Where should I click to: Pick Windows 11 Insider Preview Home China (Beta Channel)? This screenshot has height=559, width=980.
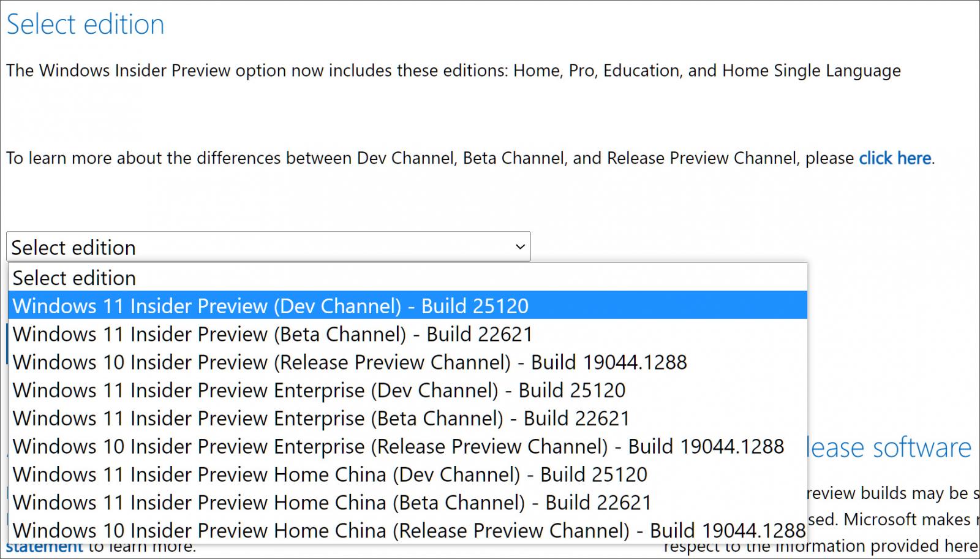point(408,503)
